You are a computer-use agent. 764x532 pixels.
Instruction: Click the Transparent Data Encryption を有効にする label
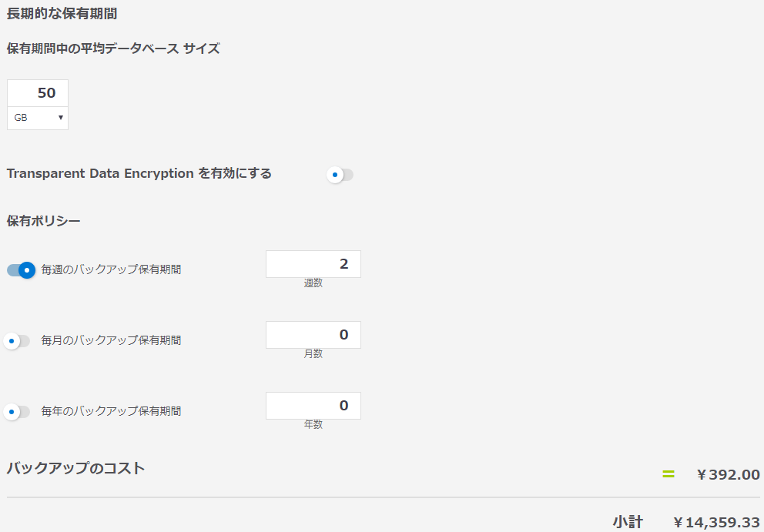coord(139,174)
